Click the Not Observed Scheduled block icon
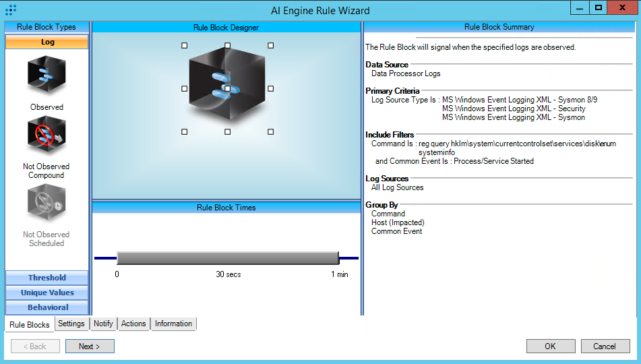The width and height of the screenshot is (641, 364). 47,204
